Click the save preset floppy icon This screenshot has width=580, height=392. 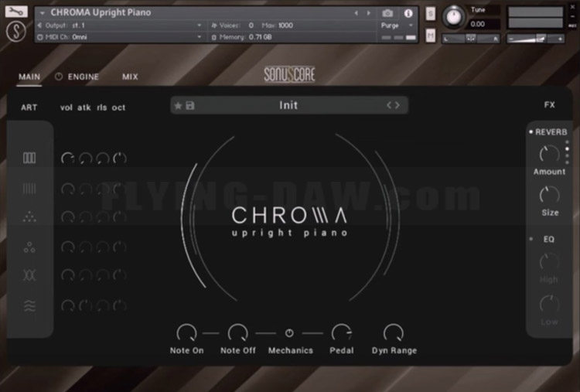190,106
